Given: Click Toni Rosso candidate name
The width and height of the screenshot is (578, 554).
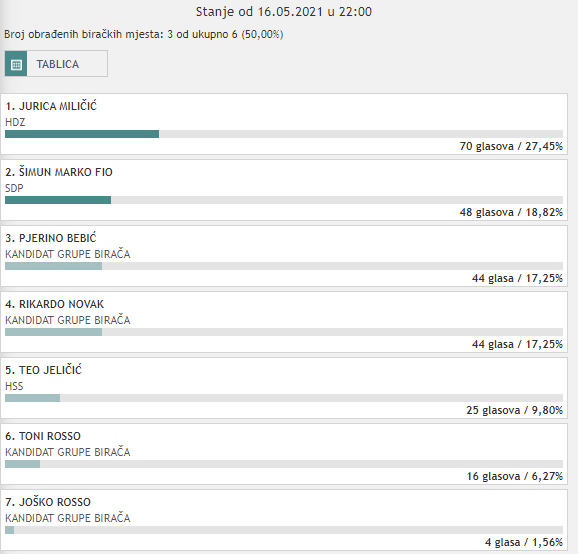Looking at the screenshot, I should [43, 436].
